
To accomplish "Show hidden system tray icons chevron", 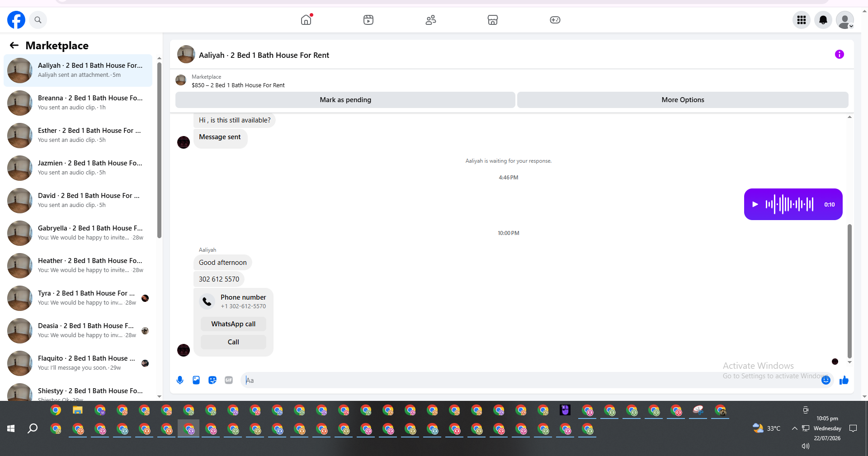I will click(x=794, y=428).
